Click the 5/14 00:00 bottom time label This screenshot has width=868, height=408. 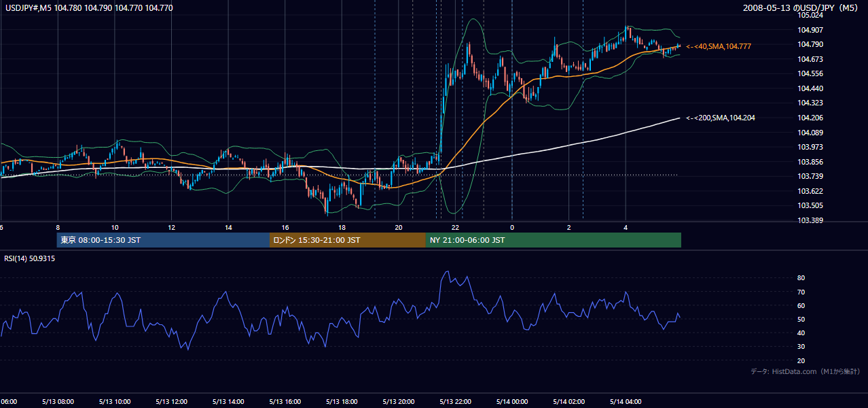pyautogui.click(x=512, y=401)
